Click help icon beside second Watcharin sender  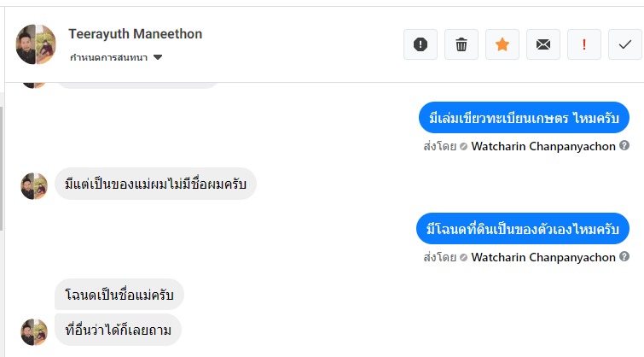(624, 256)
